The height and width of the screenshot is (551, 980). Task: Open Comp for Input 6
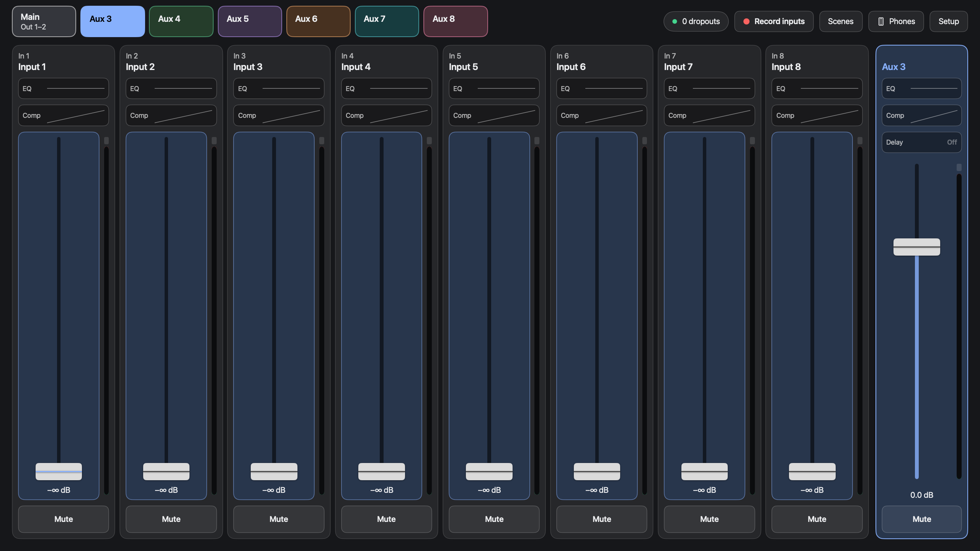tap(602, 115)
